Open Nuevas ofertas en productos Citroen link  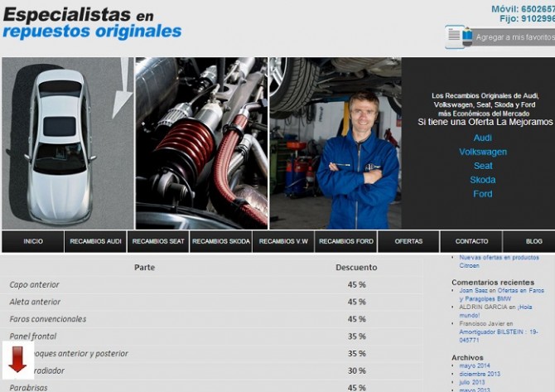tap(499, 261)
